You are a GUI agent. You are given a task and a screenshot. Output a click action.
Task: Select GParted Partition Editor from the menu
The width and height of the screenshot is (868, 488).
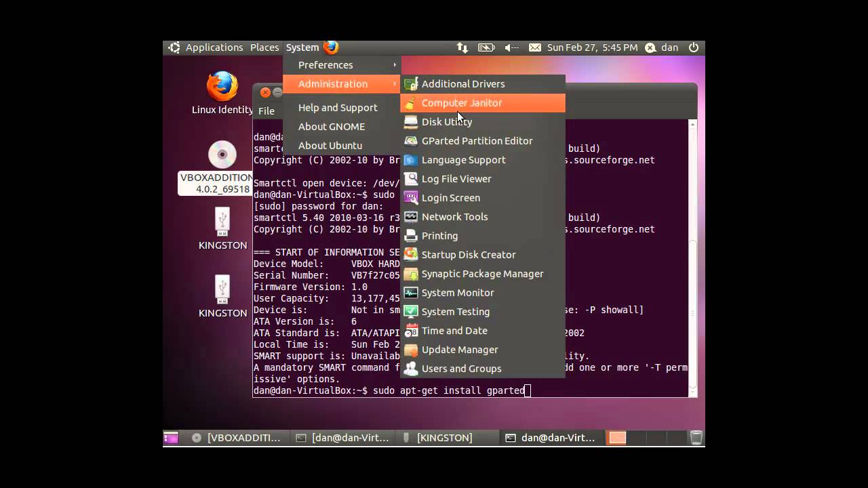(x=477, y=141)
